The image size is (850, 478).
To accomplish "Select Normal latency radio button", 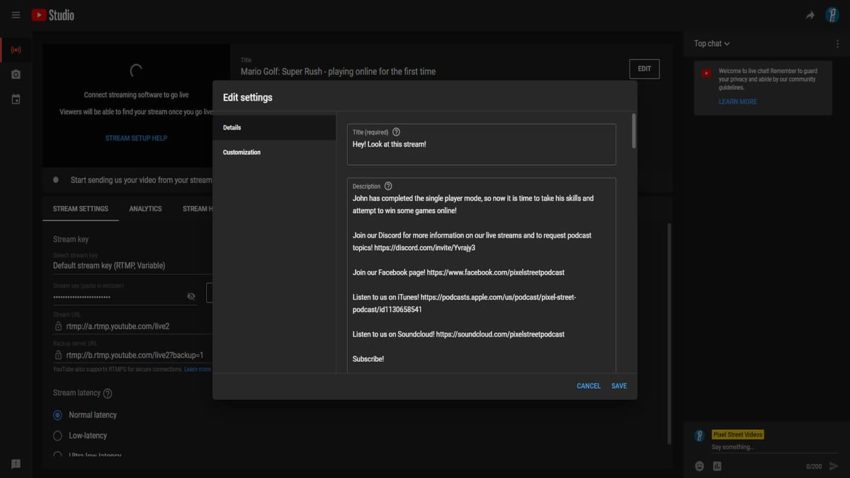I will [57, 415].
